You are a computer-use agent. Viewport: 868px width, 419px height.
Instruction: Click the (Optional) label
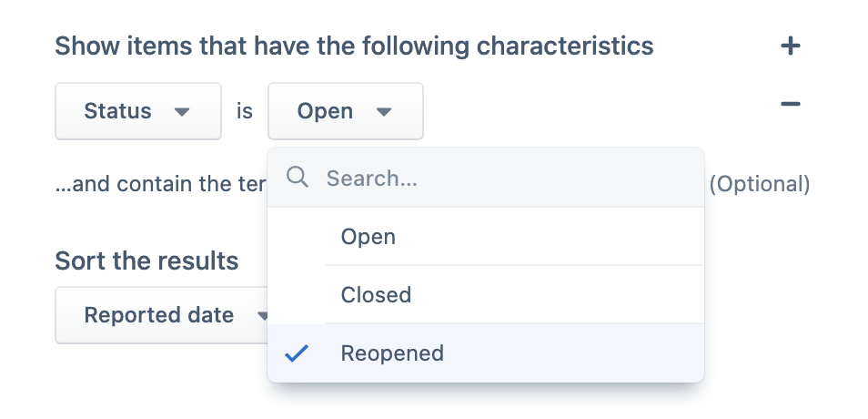pos(760,184)
